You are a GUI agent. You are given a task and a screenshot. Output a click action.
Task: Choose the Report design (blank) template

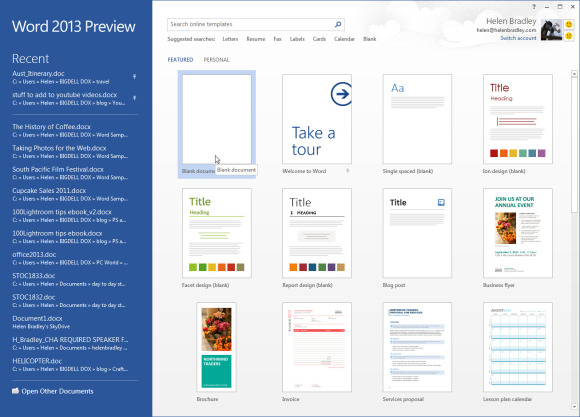pos(317,233)
